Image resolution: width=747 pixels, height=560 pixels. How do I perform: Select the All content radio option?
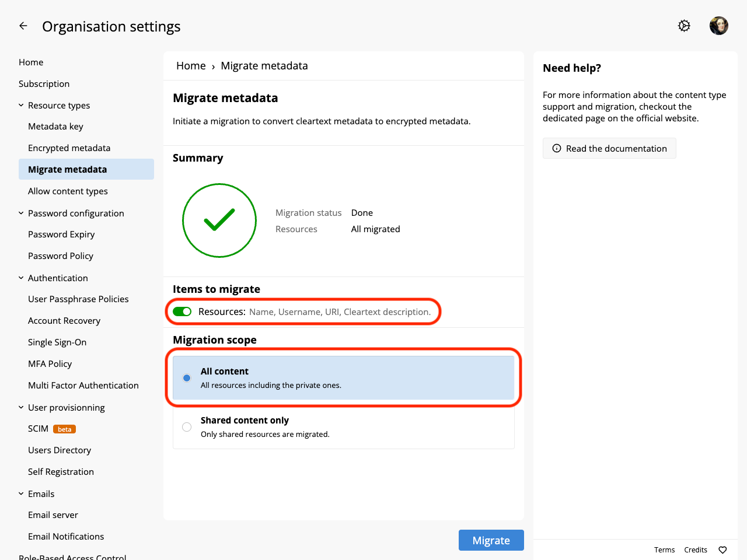pyautogui.click(x=187, y=378)
